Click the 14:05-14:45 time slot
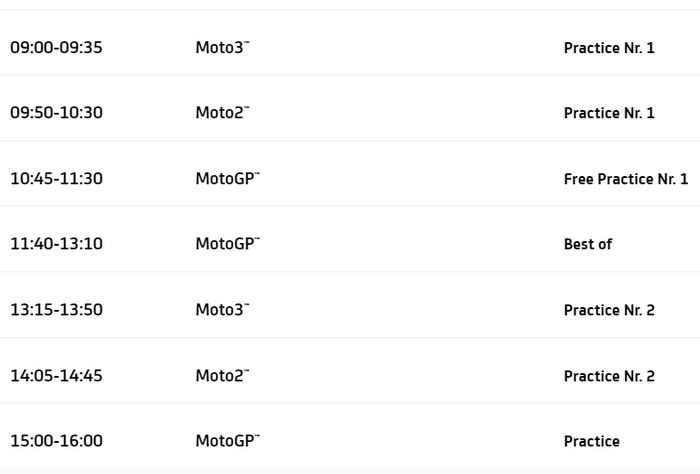 coord(56,376)
